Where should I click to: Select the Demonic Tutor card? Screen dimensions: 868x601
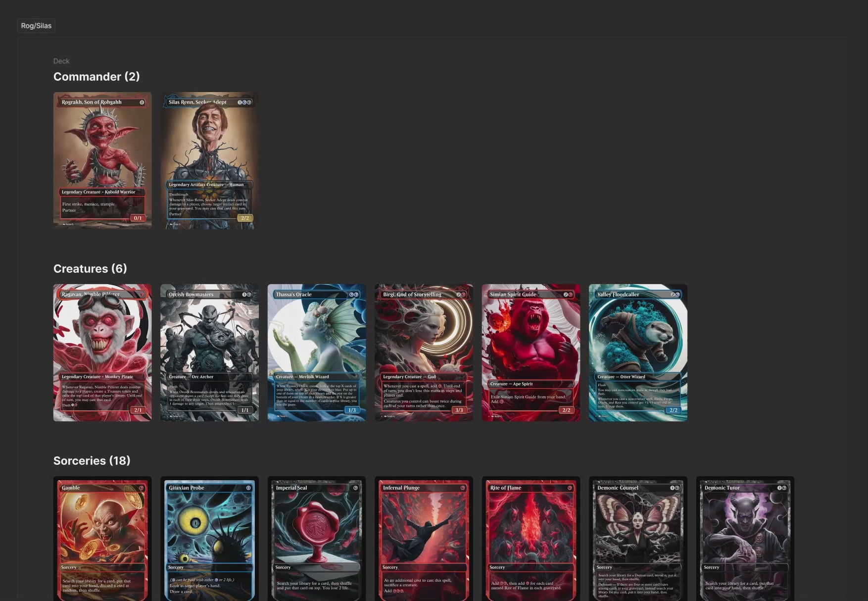point(745,539)
